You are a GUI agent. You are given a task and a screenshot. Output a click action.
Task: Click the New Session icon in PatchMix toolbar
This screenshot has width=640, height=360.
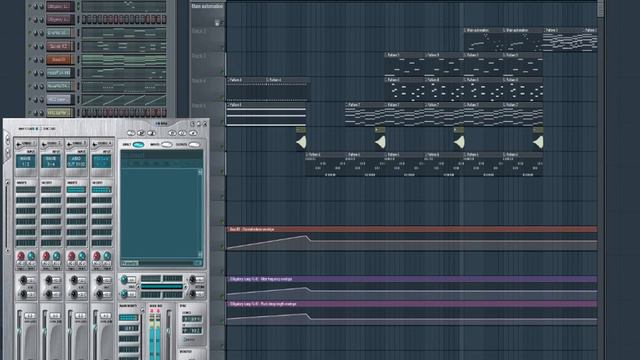[x=131, y=133]
